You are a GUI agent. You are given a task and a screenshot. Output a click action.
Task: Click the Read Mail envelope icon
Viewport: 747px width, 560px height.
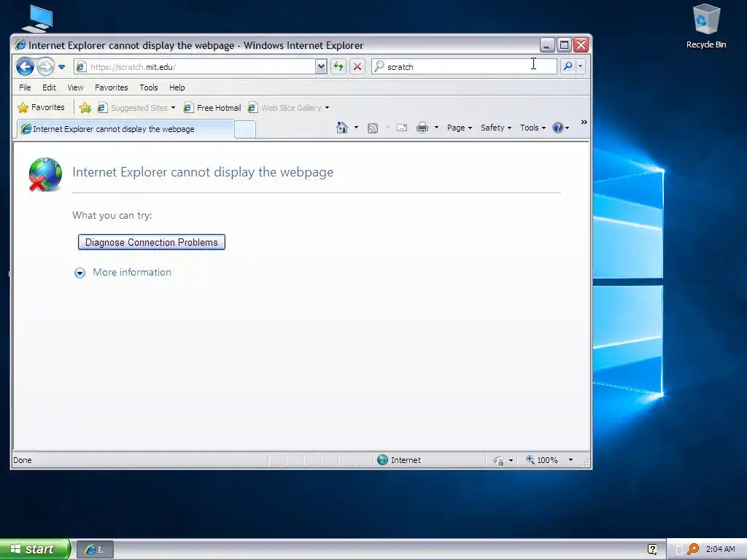click(402, 128)
